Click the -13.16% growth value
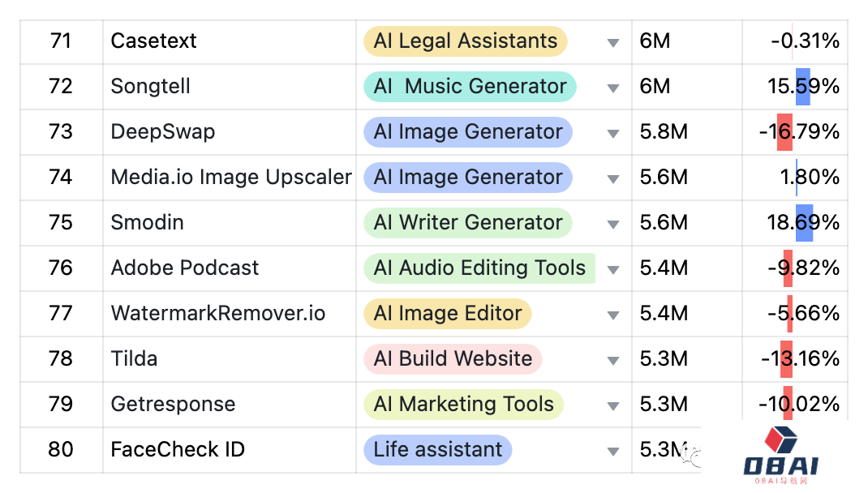Image resolution: width=868 pixels, height=493 pixels. coord(801,358)
